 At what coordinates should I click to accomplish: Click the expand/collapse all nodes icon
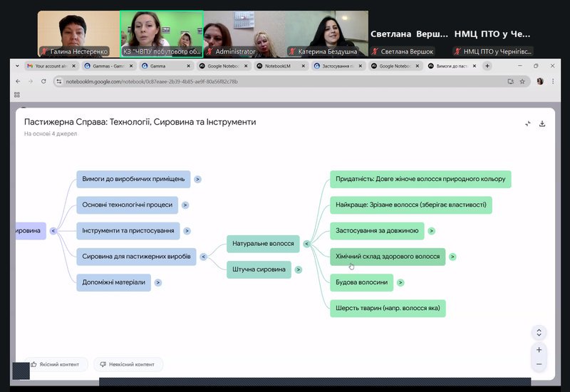point(539,333)
